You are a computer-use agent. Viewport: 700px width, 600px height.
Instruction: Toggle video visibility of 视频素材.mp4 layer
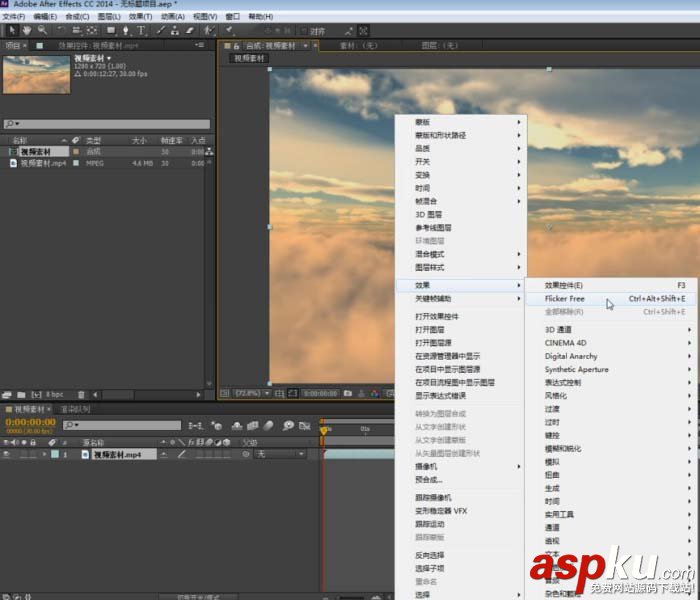(8, 454)
